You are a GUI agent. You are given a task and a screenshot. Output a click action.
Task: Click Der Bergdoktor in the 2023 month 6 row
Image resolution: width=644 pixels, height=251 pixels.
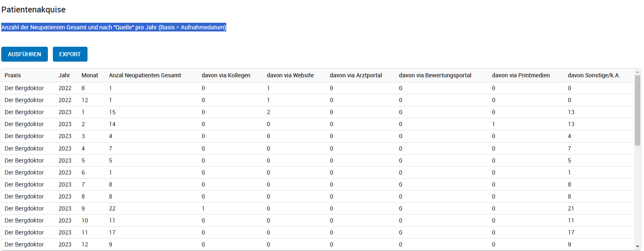pyautogui.click(x=24, y=172)
